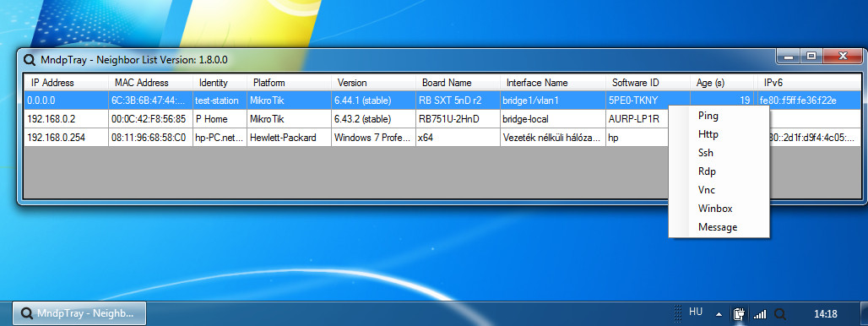
Task: Choose Rdp from the context menu
Action: pyautogui.click(x=719, y=171)
